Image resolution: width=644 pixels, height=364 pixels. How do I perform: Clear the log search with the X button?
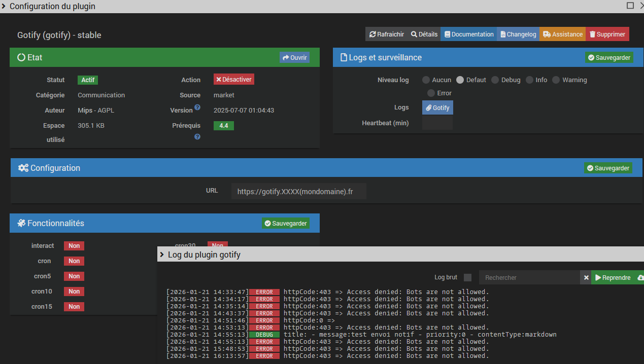click(586, 278)
